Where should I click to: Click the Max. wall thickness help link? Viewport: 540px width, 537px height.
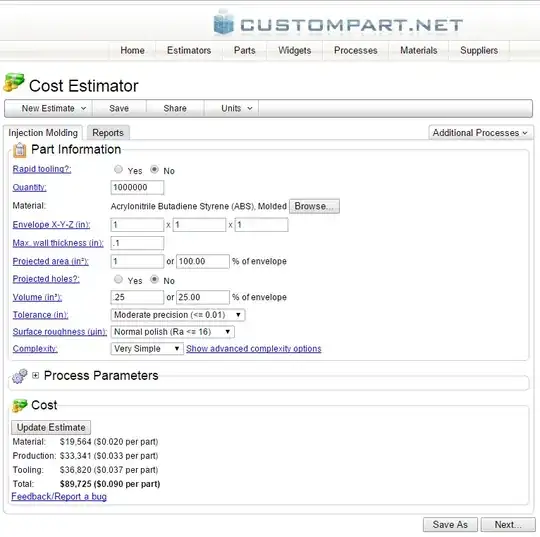pos(58,243)
